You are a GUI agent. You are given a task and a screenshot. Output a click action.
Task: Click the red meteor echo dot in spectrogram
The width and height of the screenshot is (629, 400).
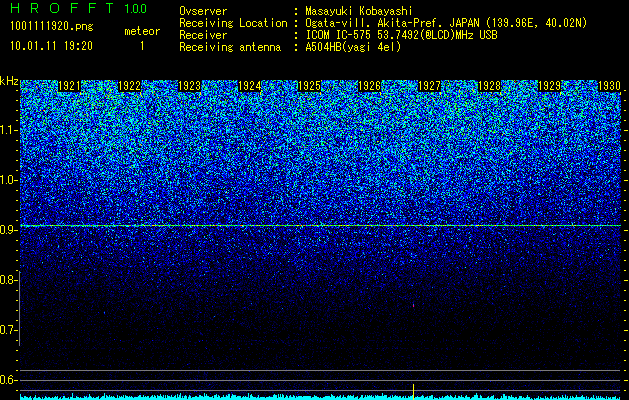click(414, 305)
